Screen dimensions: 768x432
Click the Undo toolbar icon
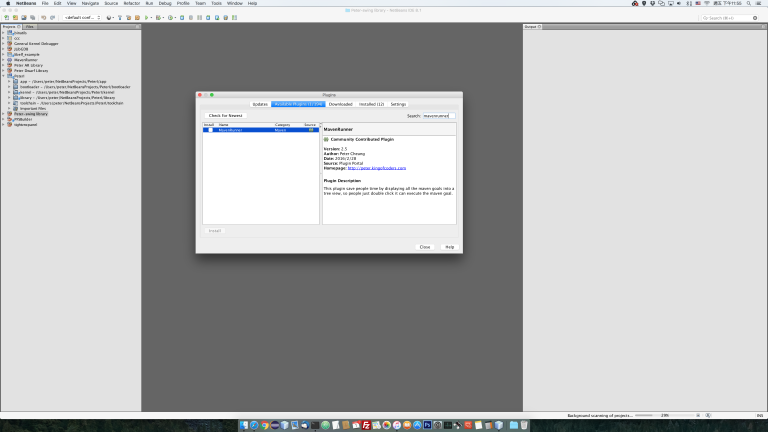[x=44, y=18]
